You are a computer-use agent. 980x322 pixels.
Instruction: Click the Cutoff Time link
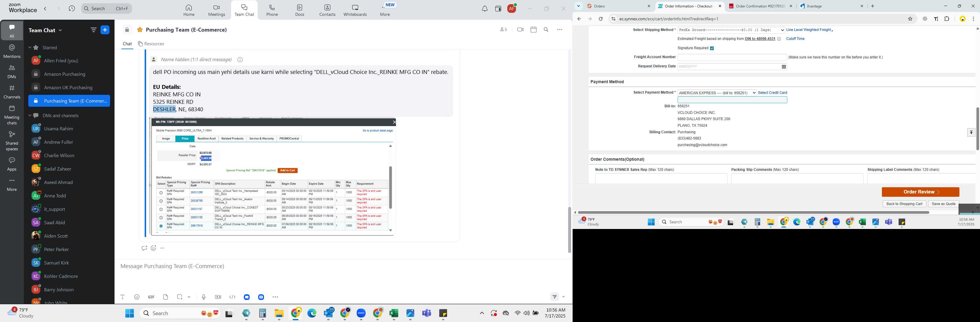point(795,39)
